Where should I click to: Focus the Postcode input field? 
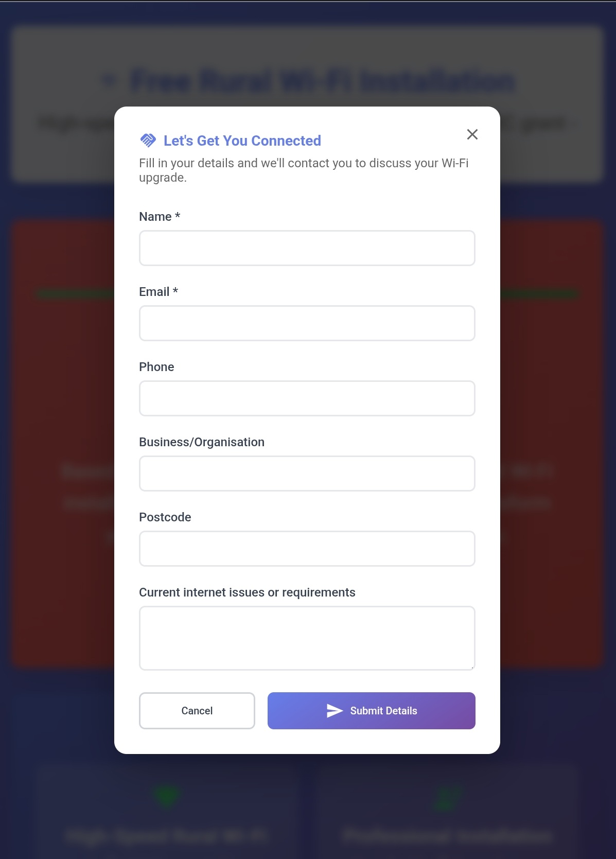[x=307, y=548]
